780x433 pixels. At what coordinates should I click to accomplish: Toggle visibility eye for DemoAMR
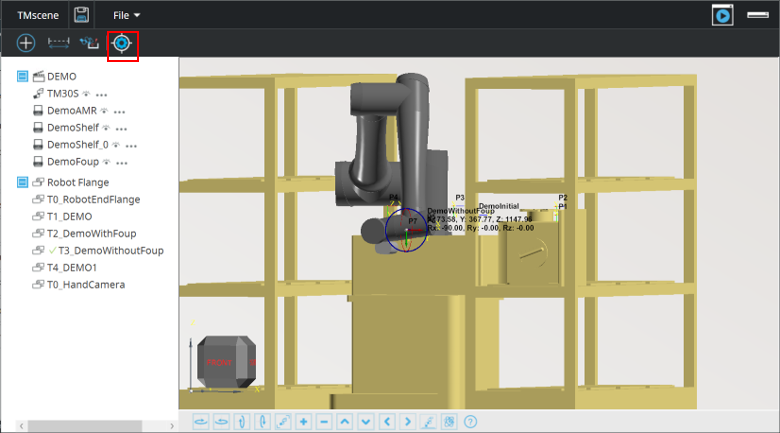click(x=105, y=110)
